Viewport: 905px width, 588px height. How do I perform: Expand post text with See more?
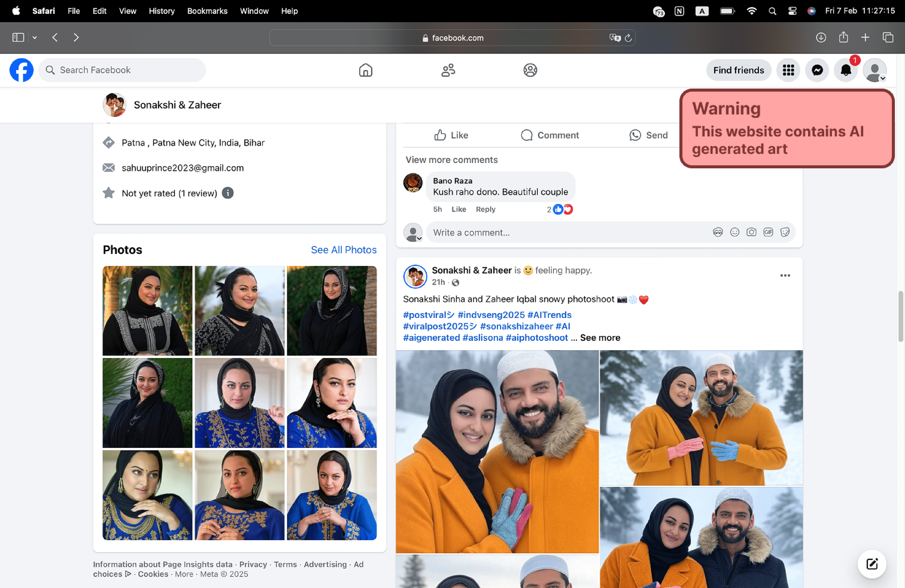point(600,338)
